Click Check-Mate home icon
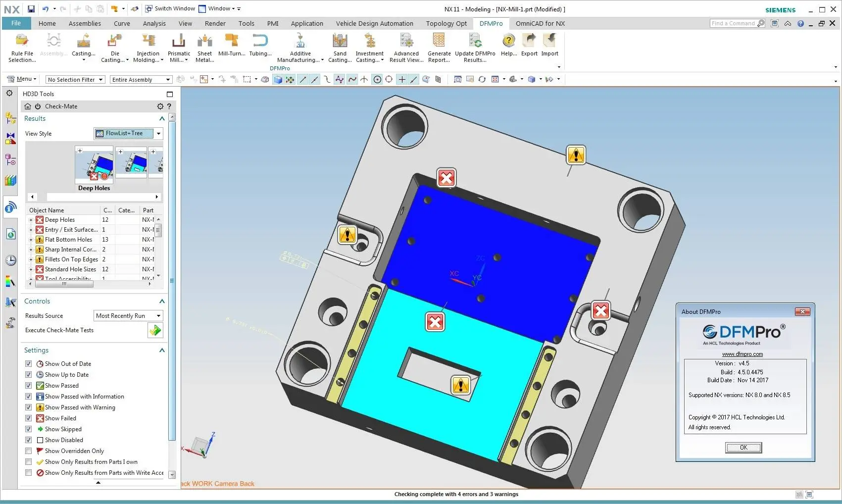842x504 pixels. click(x=28, y=106)
